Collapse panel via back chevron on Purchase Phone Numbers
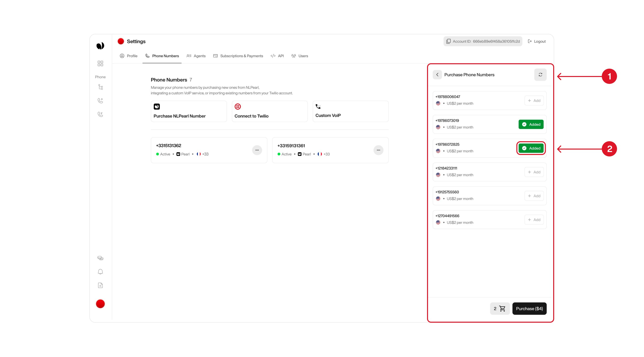 (437, 75)
